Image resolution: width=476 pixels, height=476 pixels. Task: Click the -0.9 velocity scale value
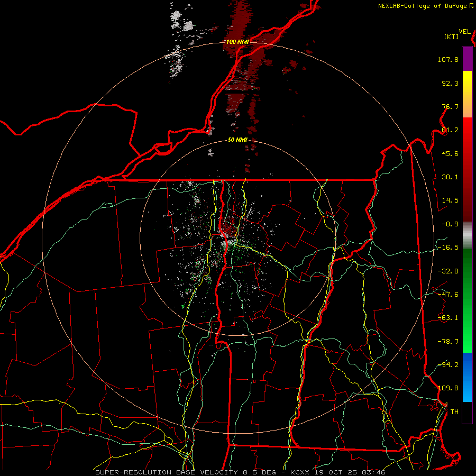coord(450,224)
